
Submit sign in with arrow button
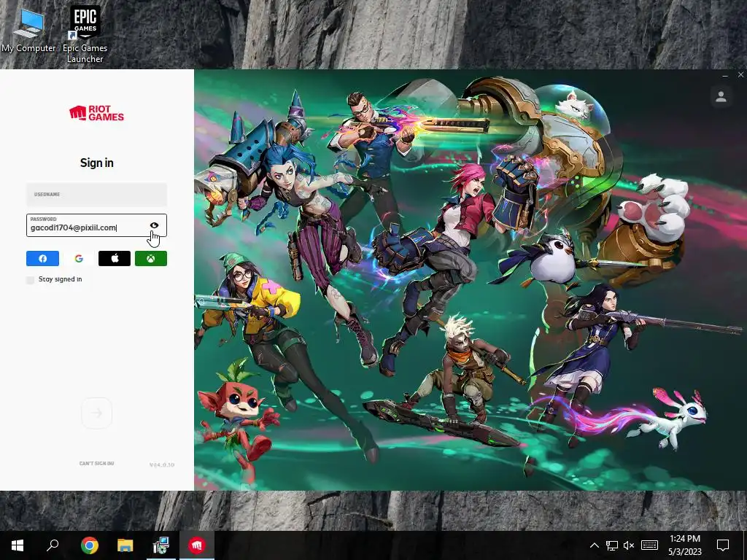tap(97, 413)
